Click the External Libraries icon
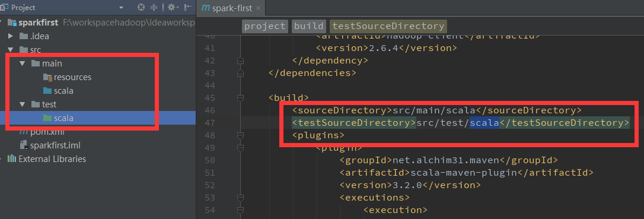The image size is (644, 219). tap(12, 159)
